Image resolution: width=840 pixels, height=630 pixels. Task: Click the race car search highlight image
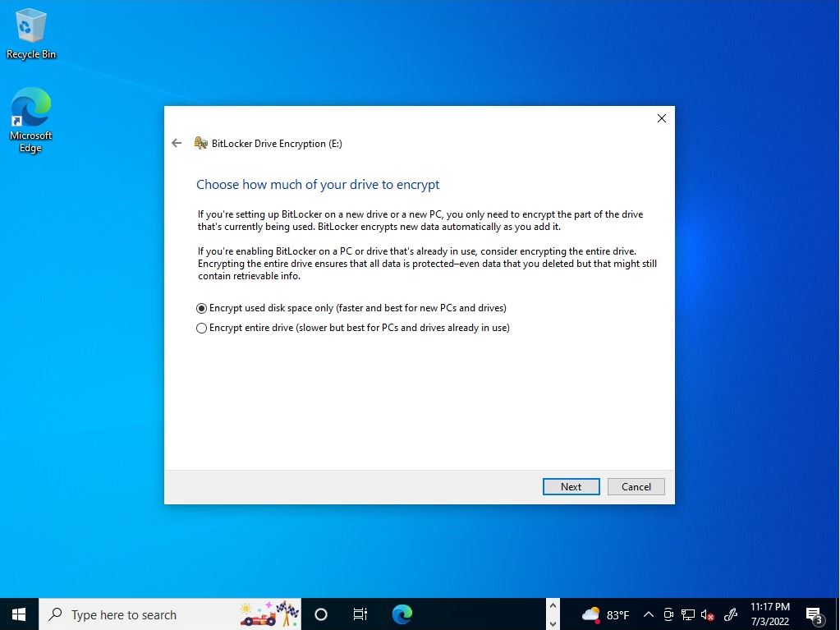(269, 614)
